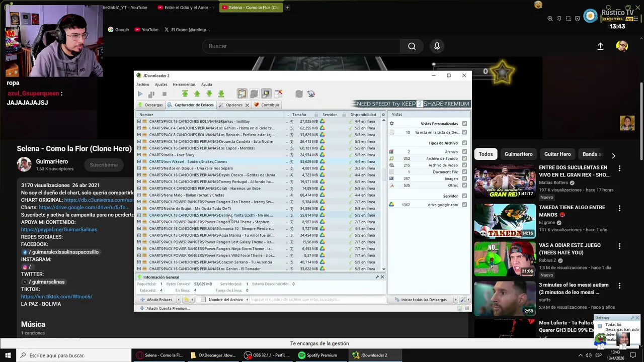Screen dimensions: 644x362
Task: Click the wrench icon in Información General panel
Action: [377, 277]
